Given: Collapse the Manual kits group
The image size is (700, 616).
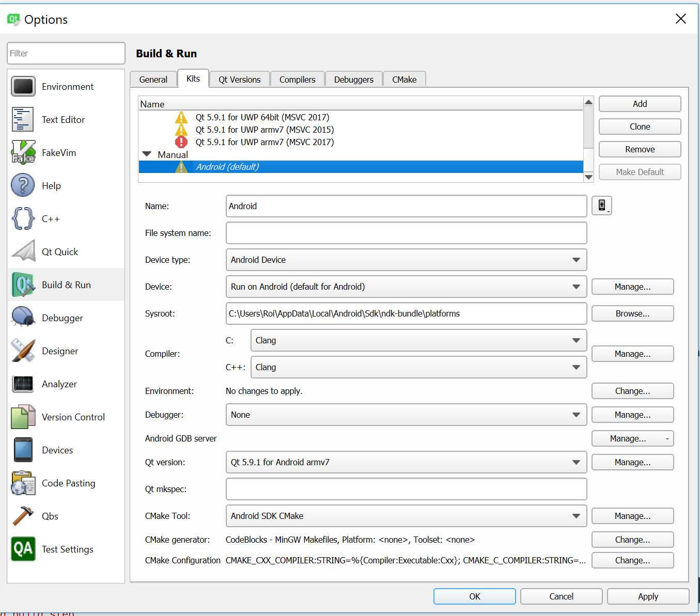Looking at the screenshot, I should coord(147,154).
